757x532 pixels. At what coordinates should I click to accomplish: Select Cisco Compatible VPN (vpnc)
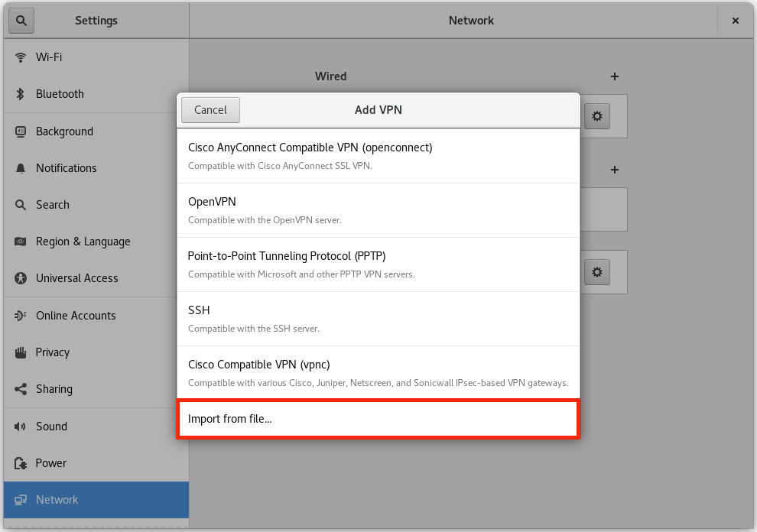378,373
